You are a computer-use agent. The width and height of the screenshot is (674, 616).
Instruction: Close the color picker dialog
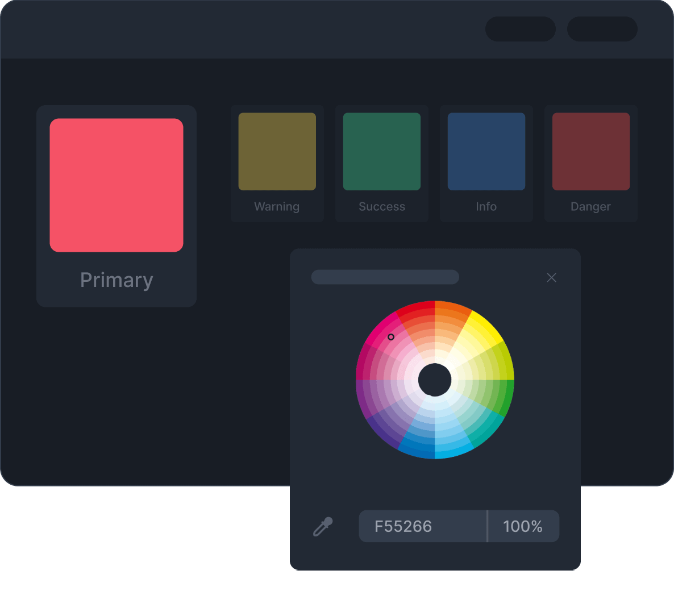pos(551,277)
